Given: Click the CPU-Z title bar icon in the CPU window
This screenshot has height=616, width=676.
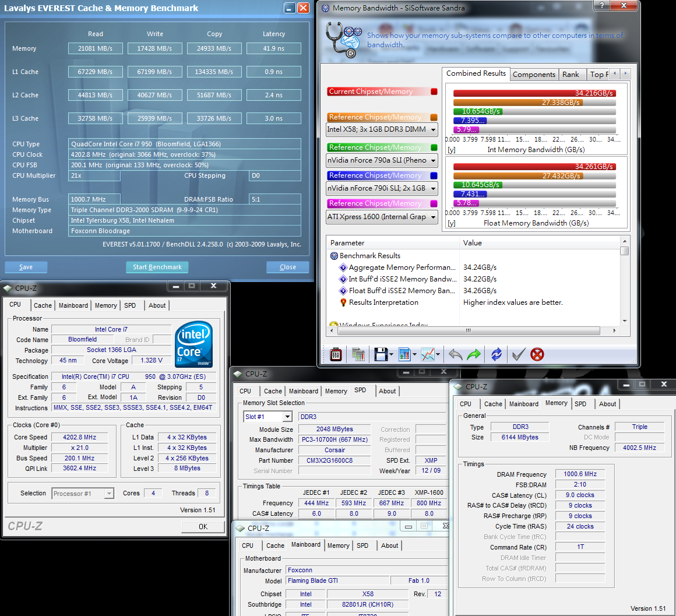Looking at the screenshot, I should 8,288.
